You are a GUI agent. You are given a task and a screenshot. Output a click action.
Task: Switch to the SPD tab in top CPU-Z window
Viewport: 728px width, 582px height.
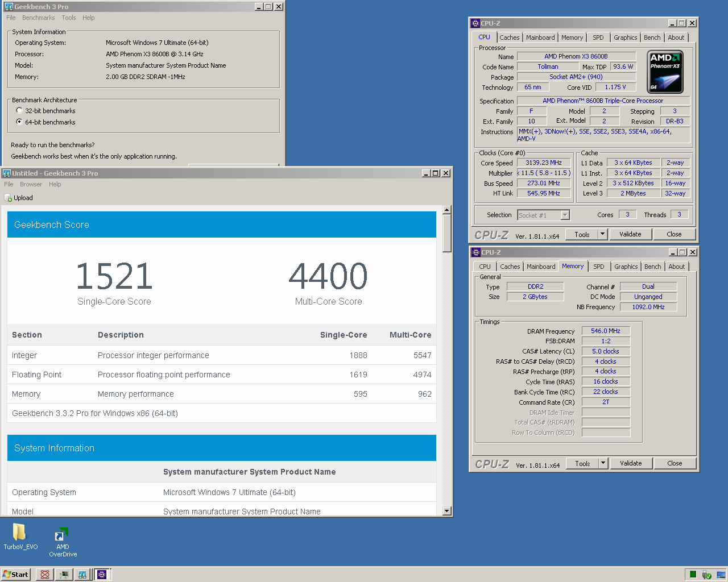coord(598,38)
